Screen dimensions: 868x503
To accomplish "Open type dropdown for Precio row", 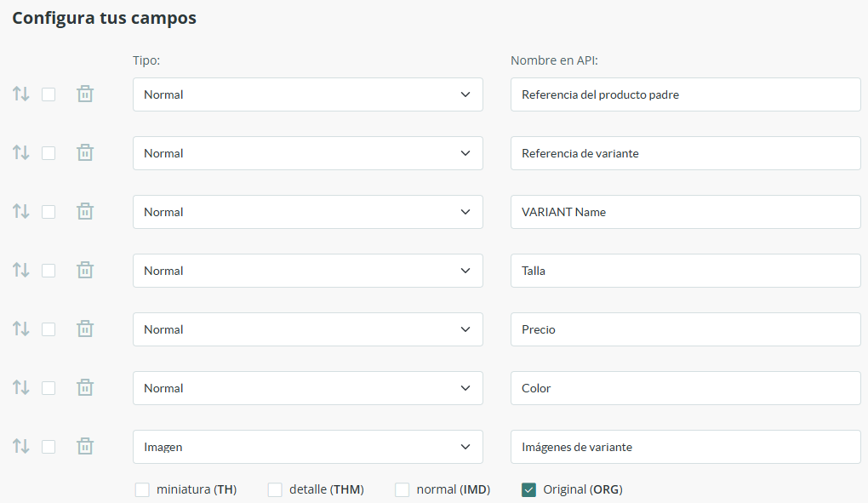I will pos(307,329).
